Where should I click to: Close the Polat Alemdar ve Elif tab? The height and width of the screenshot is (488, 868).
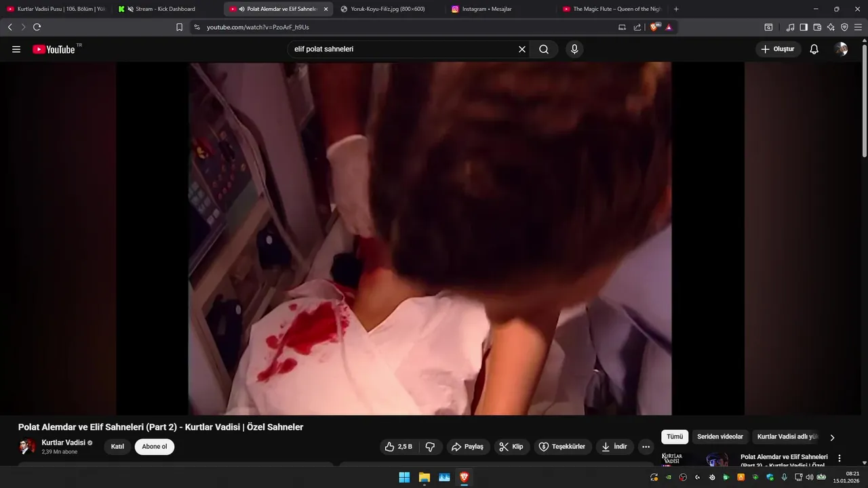tap(325, 9)
